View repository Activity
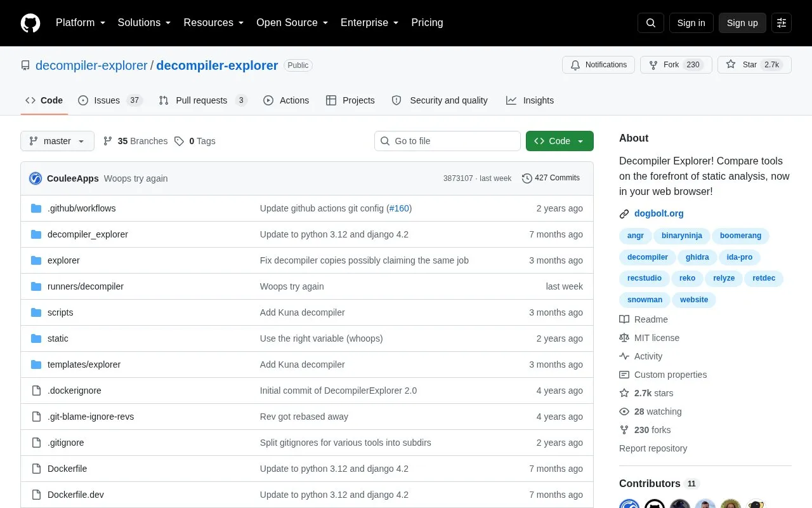Viewport: 812px width, 508px height. coord(641,356)
